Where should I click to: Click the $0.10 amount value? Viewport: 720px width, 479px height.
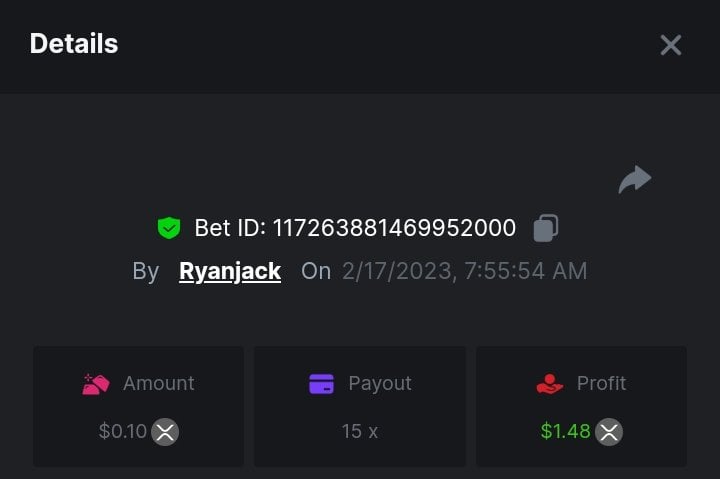pyautogui.click(x=122, y=432)
